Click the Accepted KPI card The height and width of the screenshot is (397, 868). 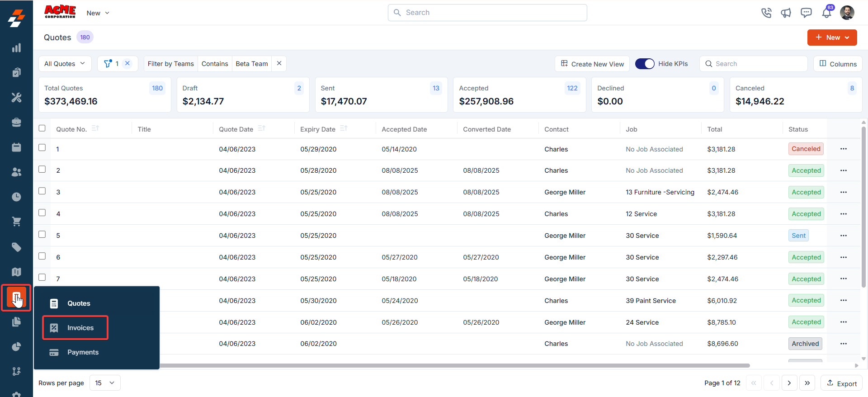519,95
